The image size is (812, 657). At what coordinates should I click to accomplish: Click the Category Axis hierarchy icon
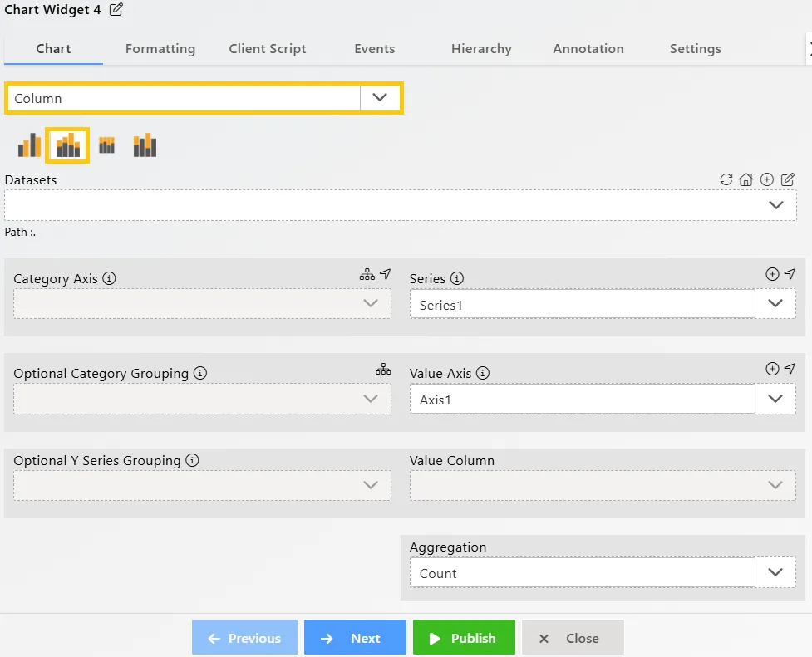point(367,274)
